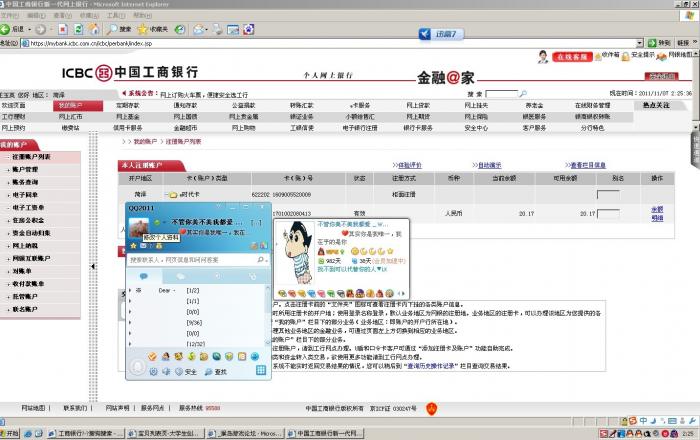This screenshot has width=700, height=440.
Task: Expand the QQ contact group showing [1/2]
Action: pyautogui.click(x=130, y=291)
